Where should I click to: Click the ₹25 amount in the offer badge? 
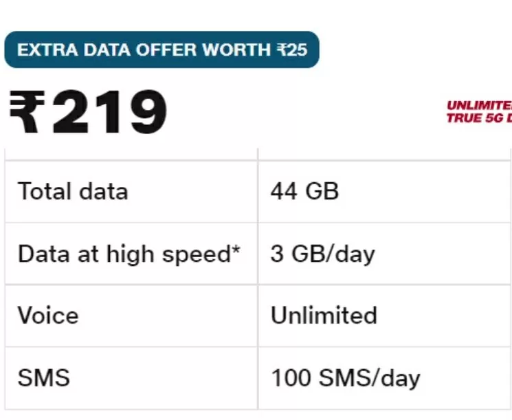(x=292, y=50)
